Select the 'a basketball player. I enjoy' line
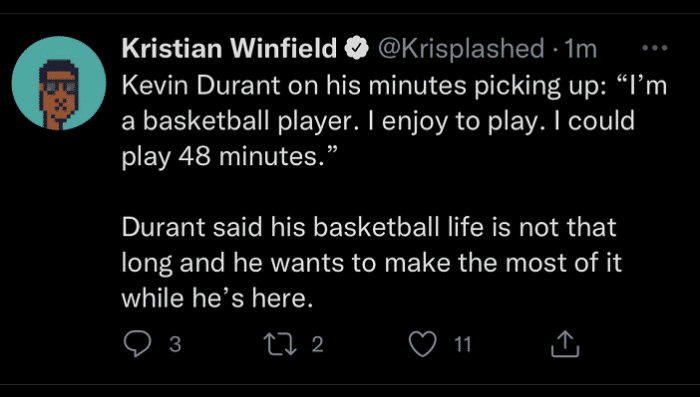This screenshot has width=700, height=397. coord(378,121)
